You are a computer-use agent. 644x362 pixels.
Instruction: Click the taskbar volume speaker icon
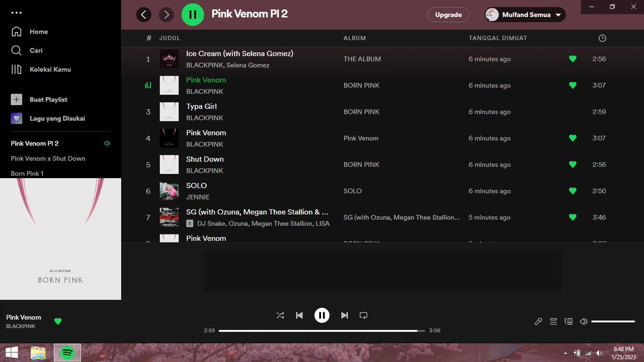pyautogui.click(x=599, y=353)
